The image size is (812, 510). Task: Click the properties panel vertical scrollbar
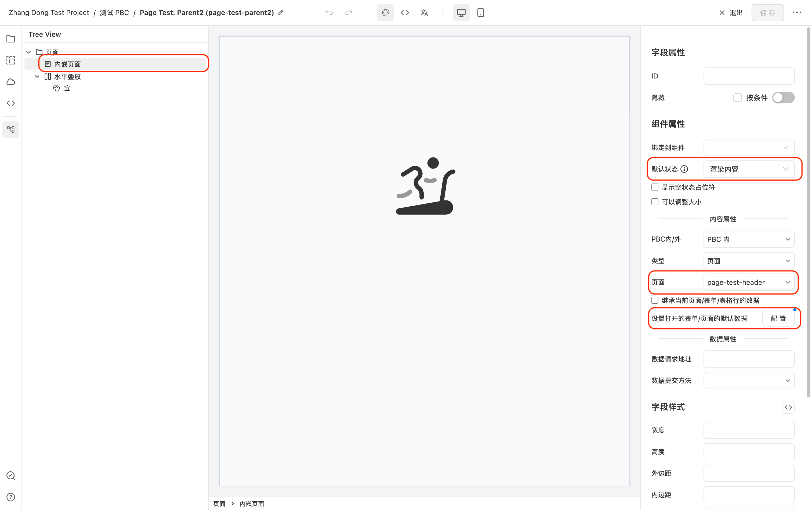pyautogui.click(x=809, y=213)
